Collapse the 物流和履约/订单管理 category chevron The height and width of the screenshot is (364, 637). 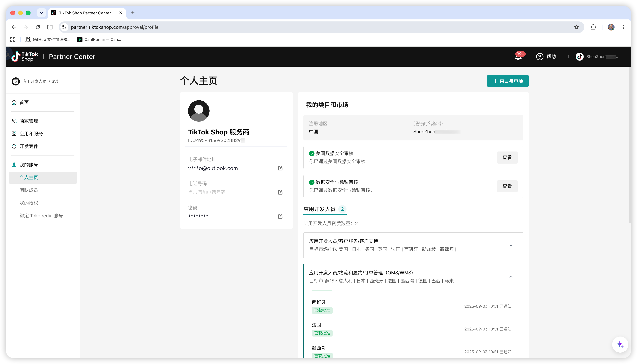coord(511,277)
